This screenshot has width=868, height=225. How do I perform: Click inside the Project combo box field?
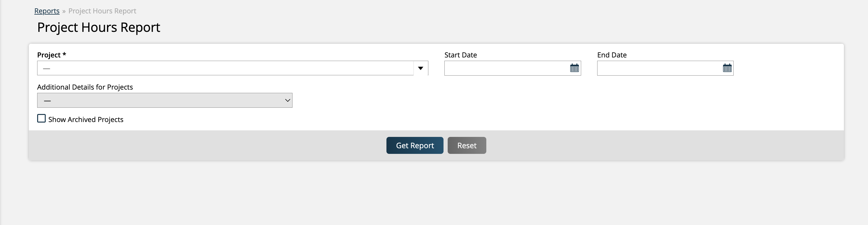click(225, 68)
